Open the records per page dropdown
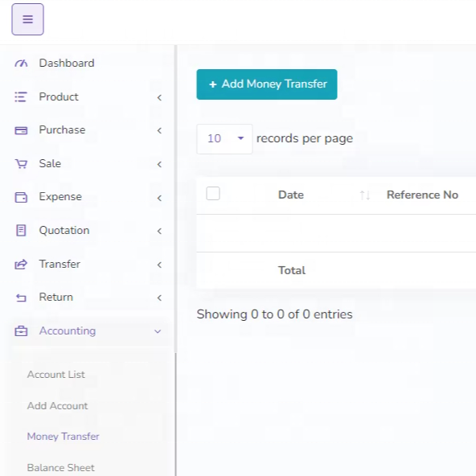This screenshot has height=476, width=476. (x=224, y=139)
